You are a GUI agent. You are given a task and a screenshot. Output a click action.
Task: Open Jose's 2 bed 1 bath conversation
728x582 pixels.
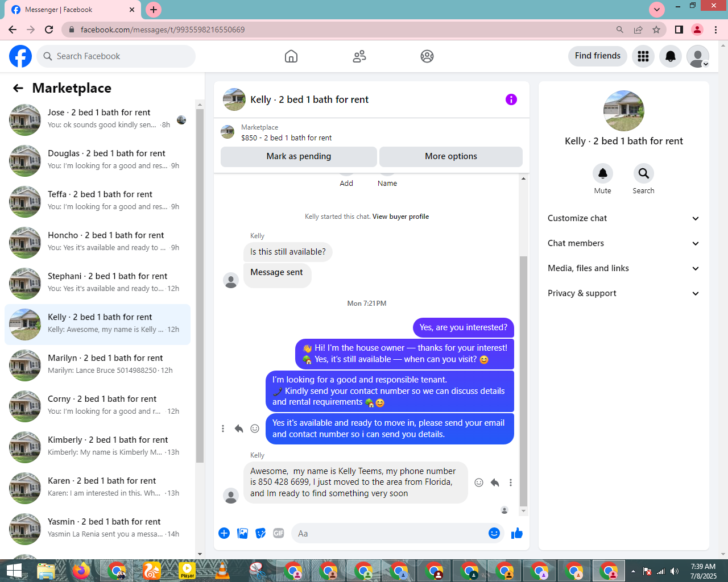pyautogui.click(x=98, y=120)
